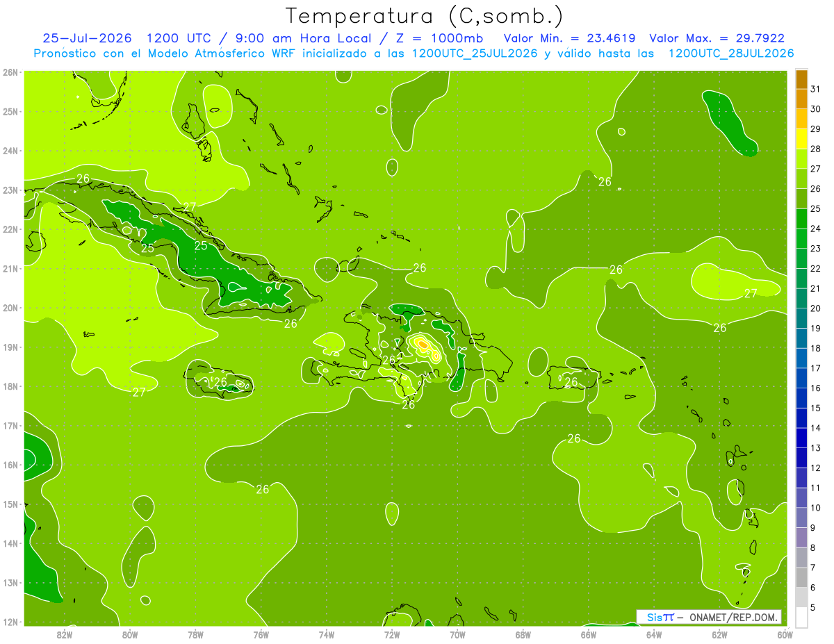Click legend scale value 29
Screen dimensions: 834x644
click(816, 129)
